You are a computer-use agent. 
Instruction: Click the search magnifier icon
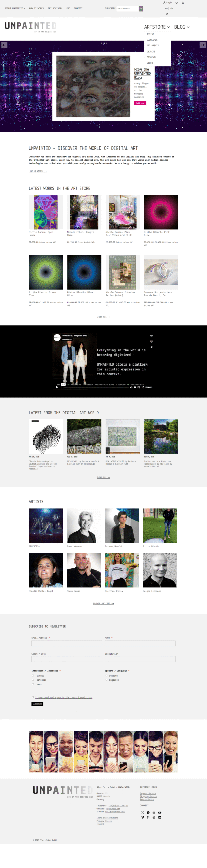coord(167,14)
